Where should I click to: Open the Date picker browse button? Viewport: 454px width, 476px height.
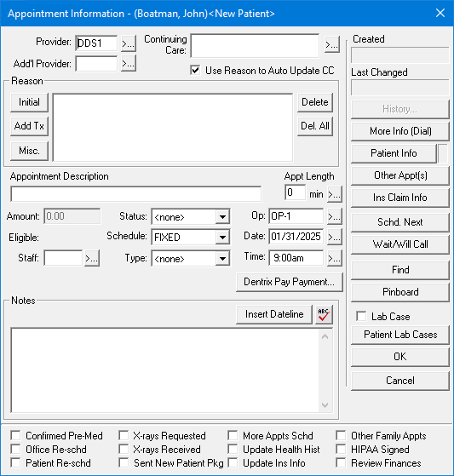pyautogui.click(x=335, y=237)
